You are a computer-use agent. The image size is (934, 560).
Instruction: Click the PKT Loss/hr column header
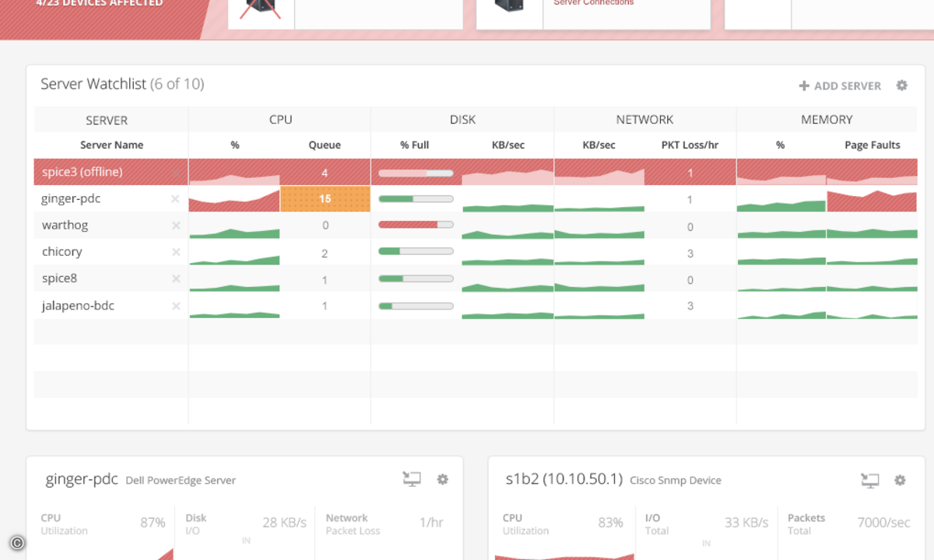pos(690,145)
